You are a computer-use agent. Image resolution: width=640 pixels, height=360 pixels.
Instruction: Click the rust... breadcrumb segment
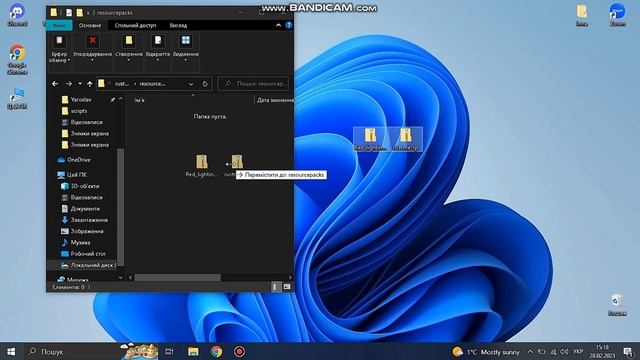(x=122, y=84)
